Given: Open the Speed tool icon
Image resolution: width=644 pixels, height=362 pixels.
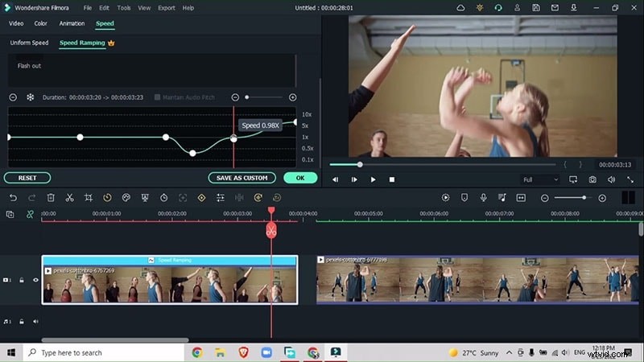Looking at the screenshot, I should coord(107,198).
